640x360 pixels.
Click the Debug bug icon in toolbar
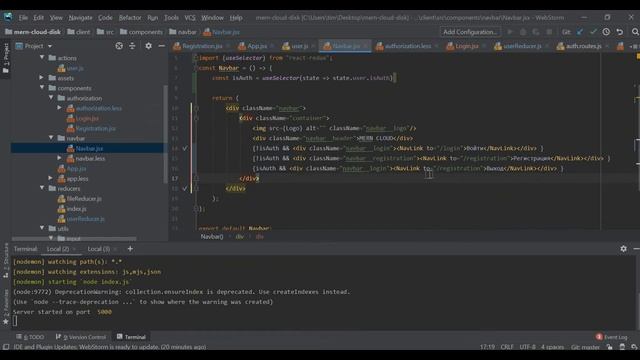(x=523, y=32)
